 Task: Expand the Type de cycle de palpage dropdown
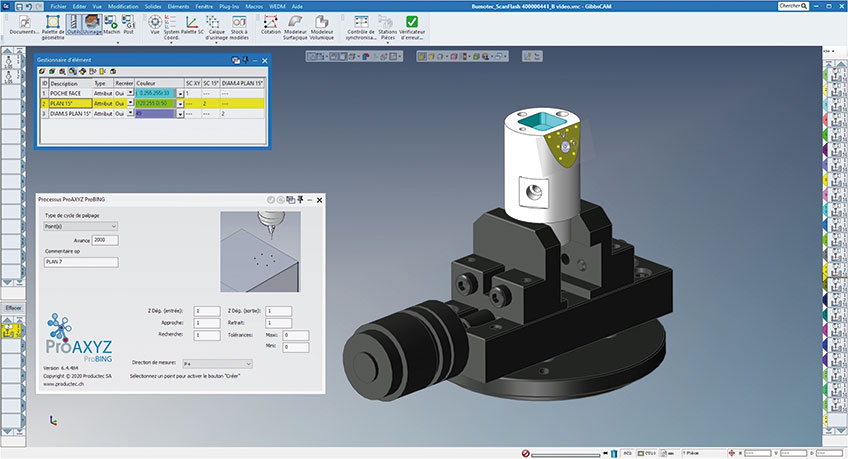81,227
